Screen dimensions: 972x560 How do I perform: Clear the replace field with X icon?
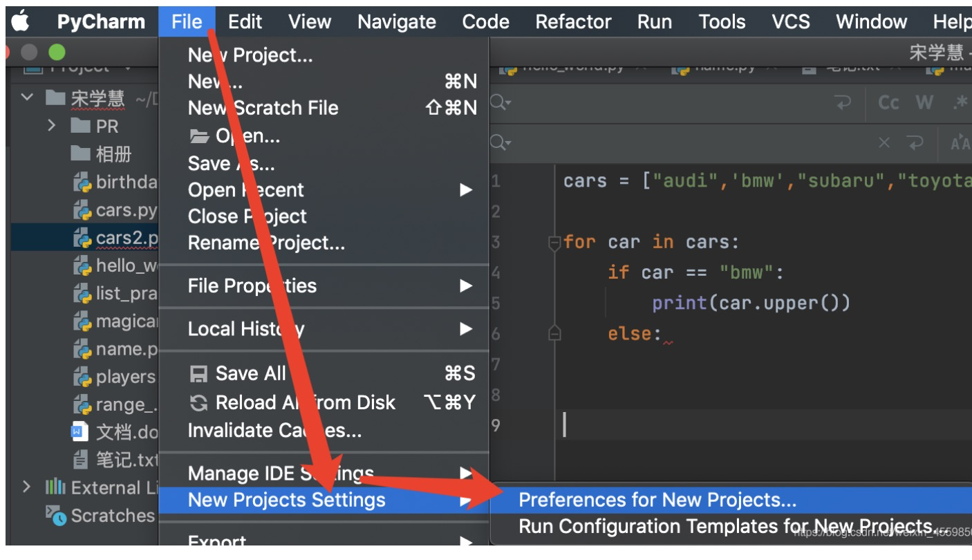tap(884, 143)
